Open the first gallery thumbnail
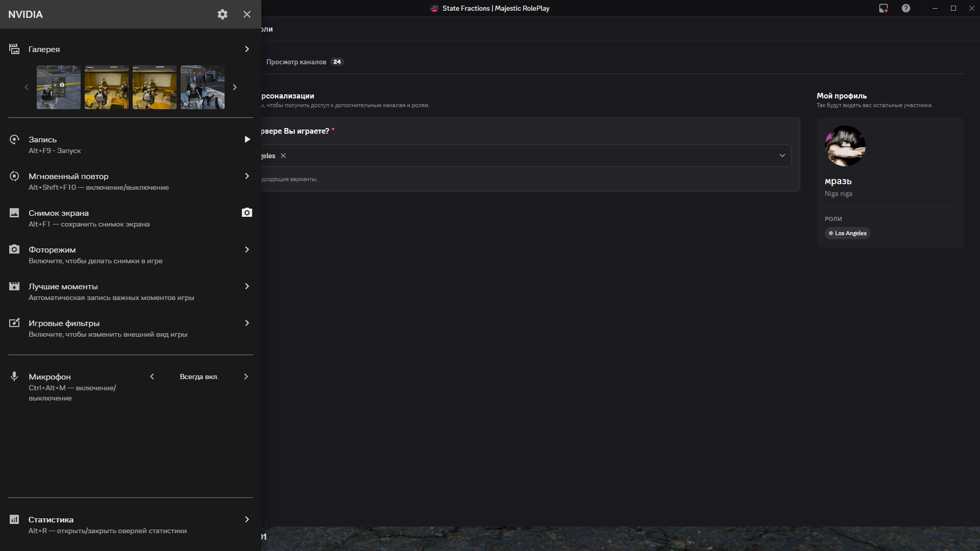980x551 pixels. [59, 87]
